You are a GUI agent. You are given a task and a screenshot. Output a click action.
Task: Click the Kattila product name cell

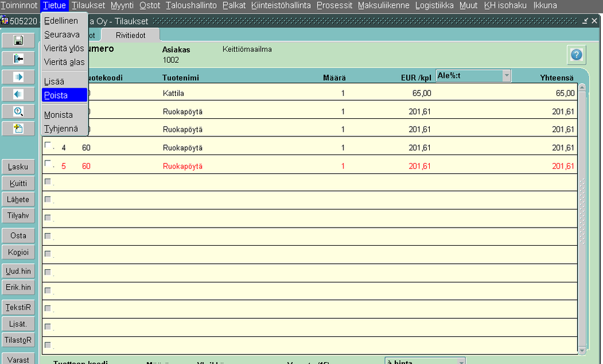click(x=173, y=93)
